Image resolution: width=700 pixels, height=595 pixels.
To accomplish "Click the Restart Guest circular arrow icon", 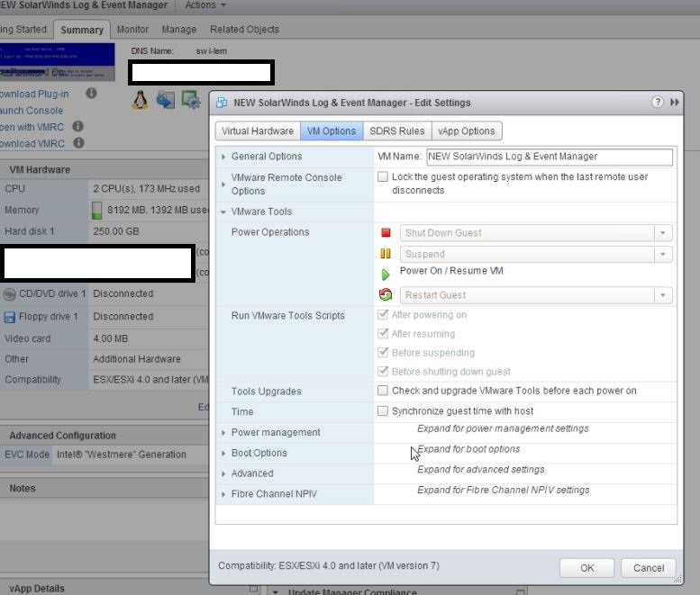I will click(386, 295).
